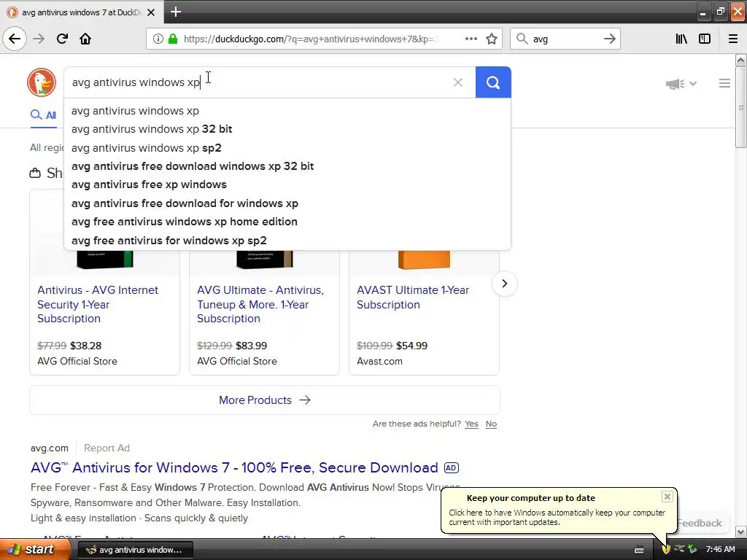Click the '$83.99' price text
Viewport: 747px width, 560px height.
tap(252, 346)
